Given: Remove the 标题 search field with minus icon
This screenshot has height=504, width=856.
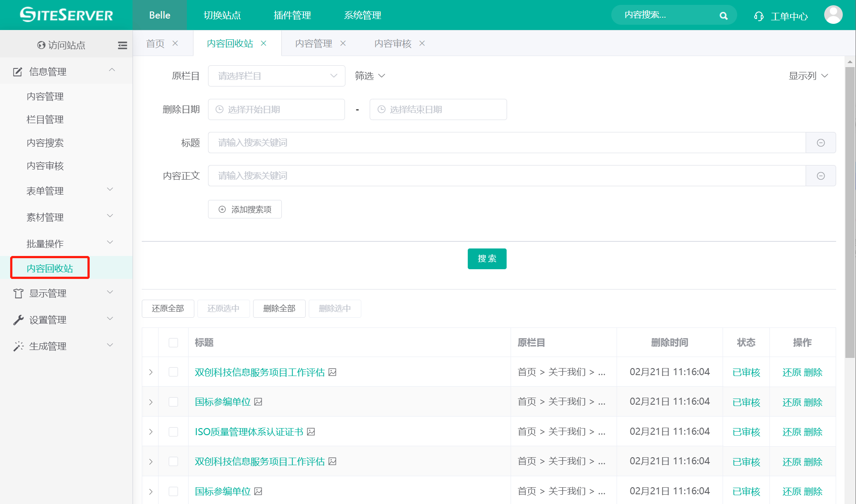Looking at the screenshot, I should [x=821, y=143].
